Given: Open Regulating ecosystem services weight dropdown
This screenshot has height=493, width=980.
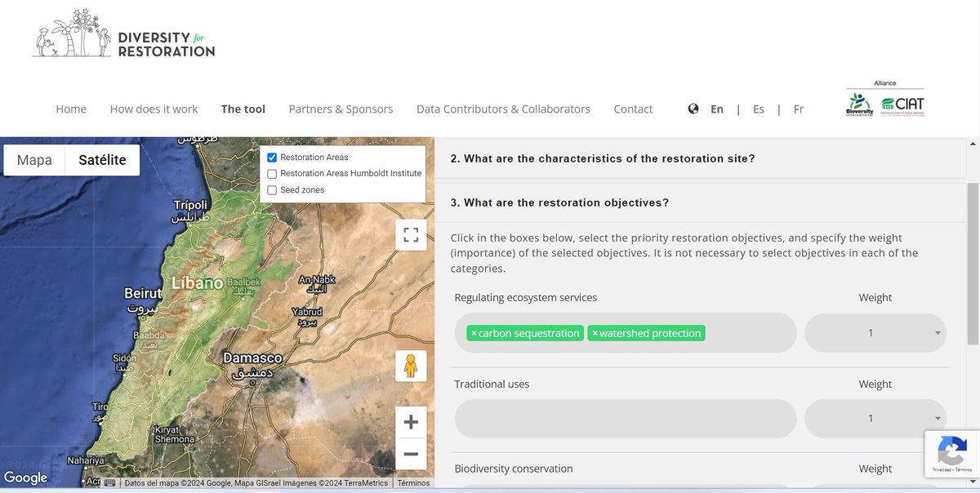Looking at the screenshot, I should [875, 333].
